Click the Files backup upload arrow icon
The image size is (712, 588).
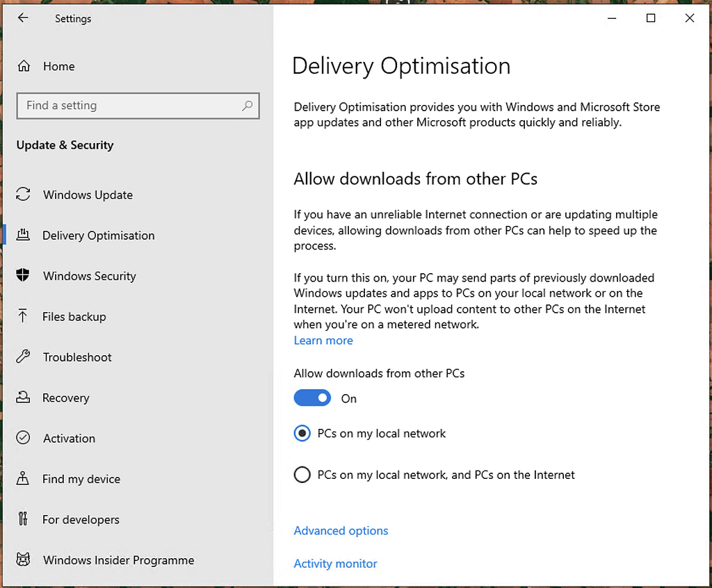tap(23, 316)
